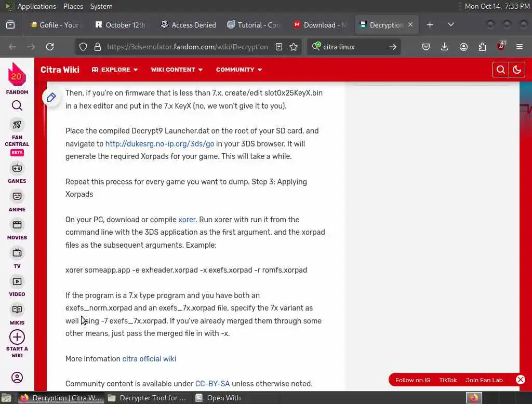Click the wiki search magnifier button
This screenshot has height=404, width=532.
point(500,70)
